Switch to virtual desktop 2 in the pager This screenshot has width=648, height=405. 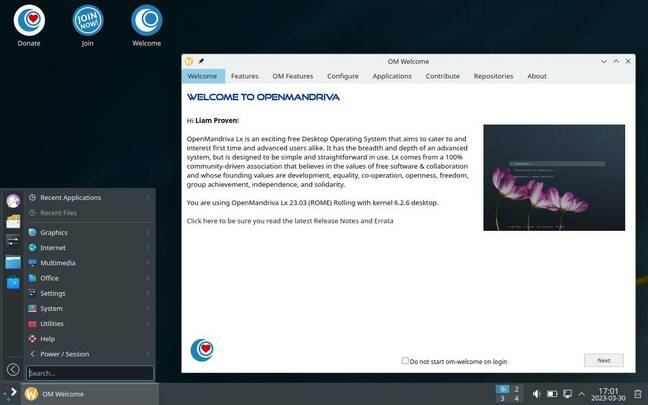coord(516,389)
